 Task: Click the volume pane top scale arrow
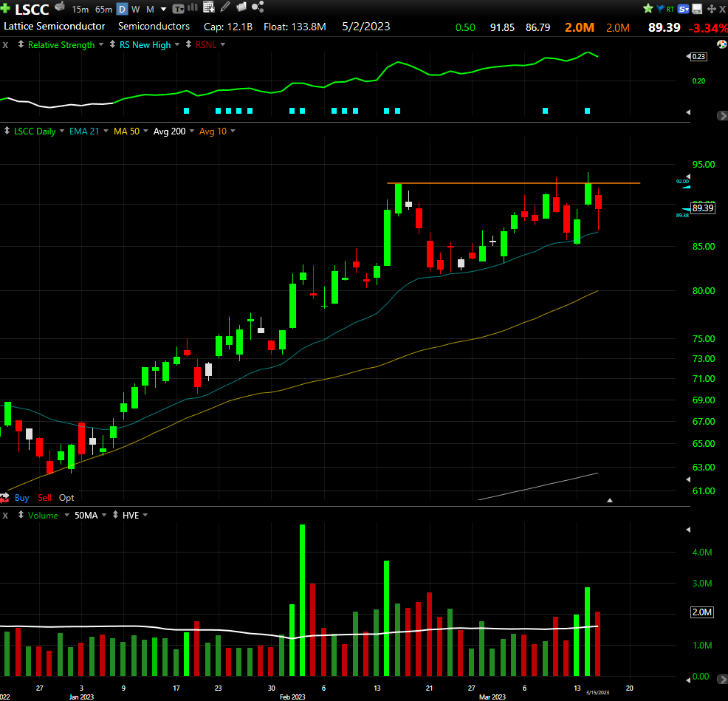click(688, 530)
